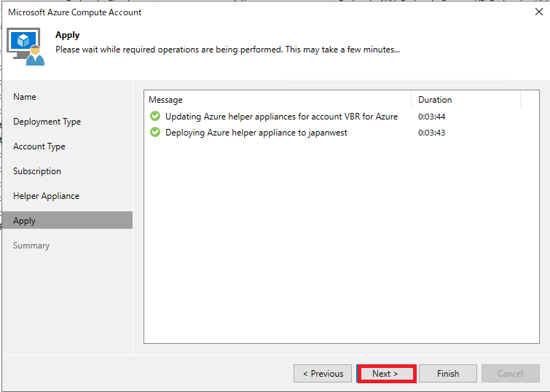This screenshot has height=392, width=550.
Task: Sort by the Message column header
Action: click(278, 100)
